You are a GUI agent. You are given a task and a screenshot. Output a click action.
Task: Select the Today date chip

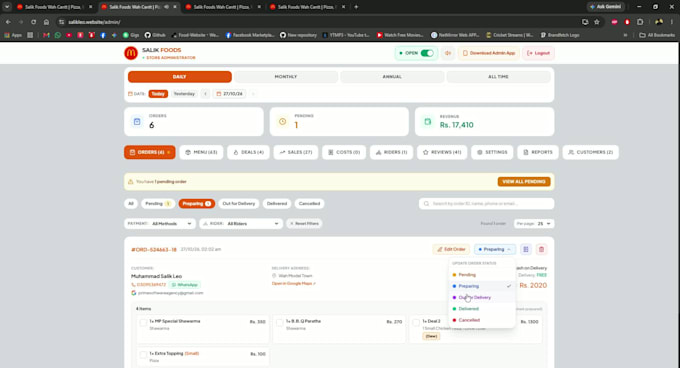click(x=158, y=94)
